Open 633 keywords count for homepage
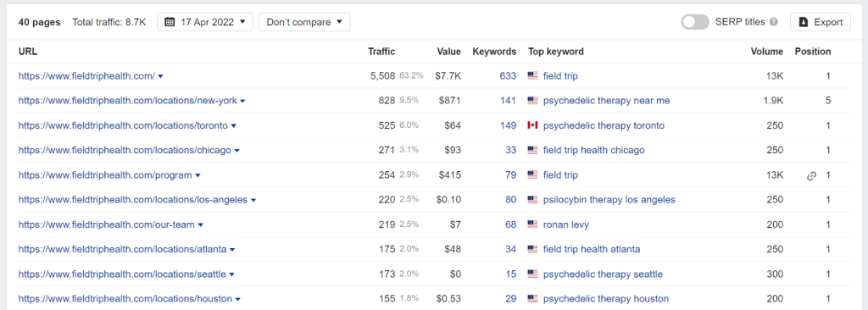The image size is (868, 310). [x=509, y=76]
